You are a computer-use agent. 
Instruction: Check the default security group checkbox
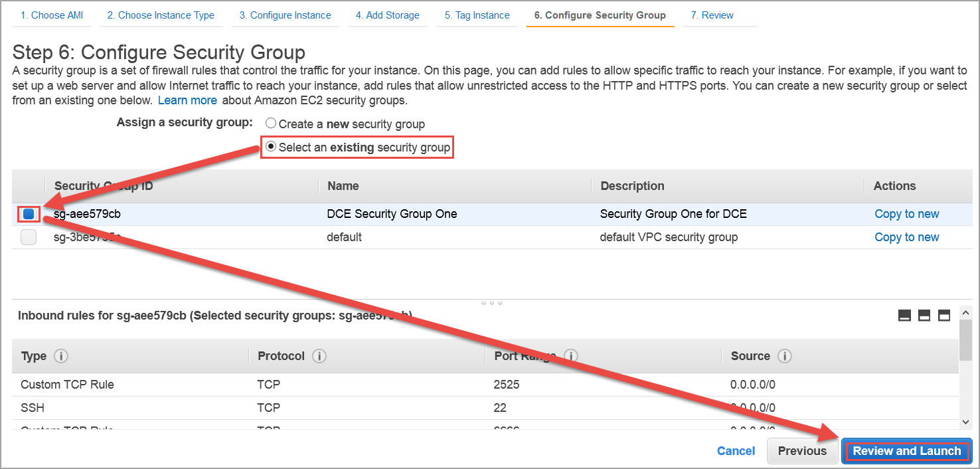click(29, 237)
